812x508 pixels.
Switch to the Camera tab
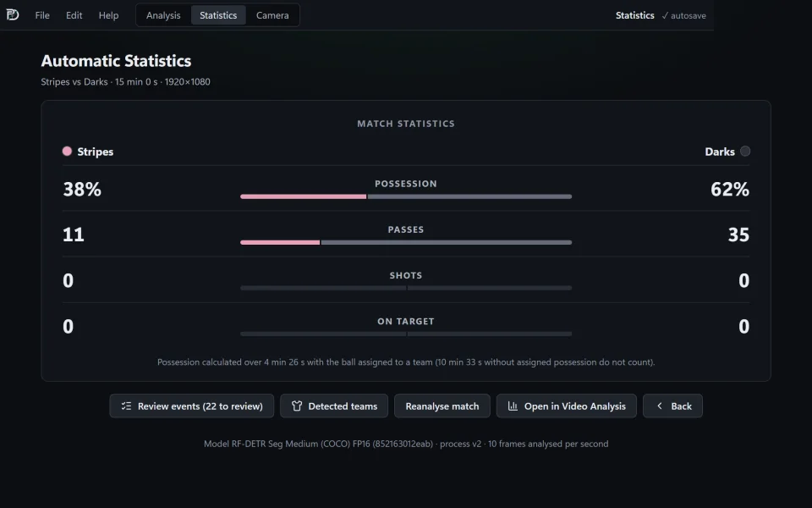pyautogui.click(x=272, y=15)
